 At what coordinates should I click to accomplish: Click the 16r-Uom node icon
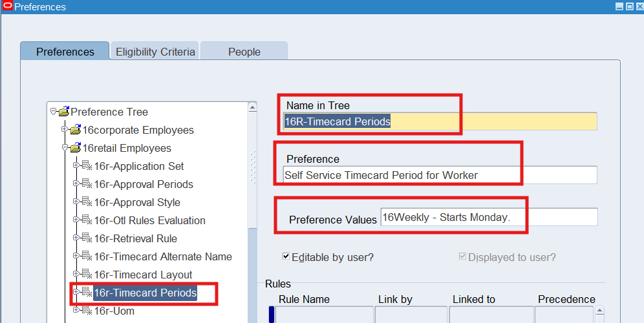[x=87, y=311]
